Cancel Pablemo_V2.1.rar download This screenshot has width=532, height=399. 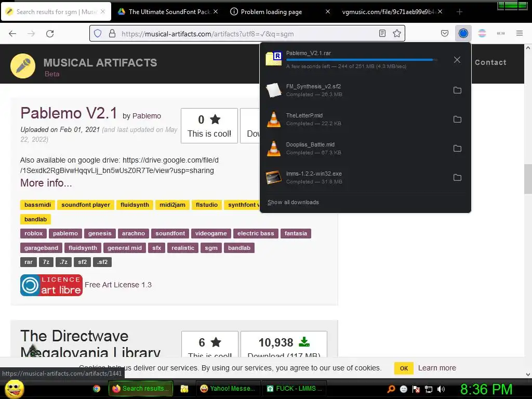(457, 60)
